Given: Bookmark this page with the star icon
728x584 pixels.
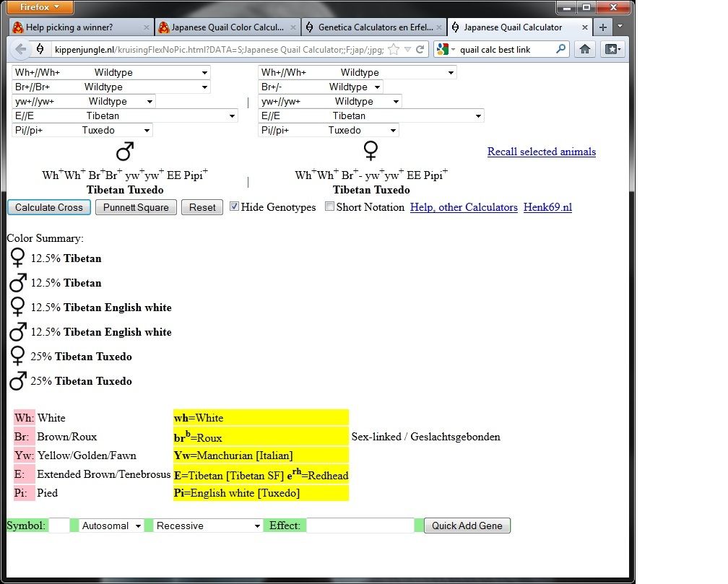Looking at the screenshot, I should pos(394,49).
